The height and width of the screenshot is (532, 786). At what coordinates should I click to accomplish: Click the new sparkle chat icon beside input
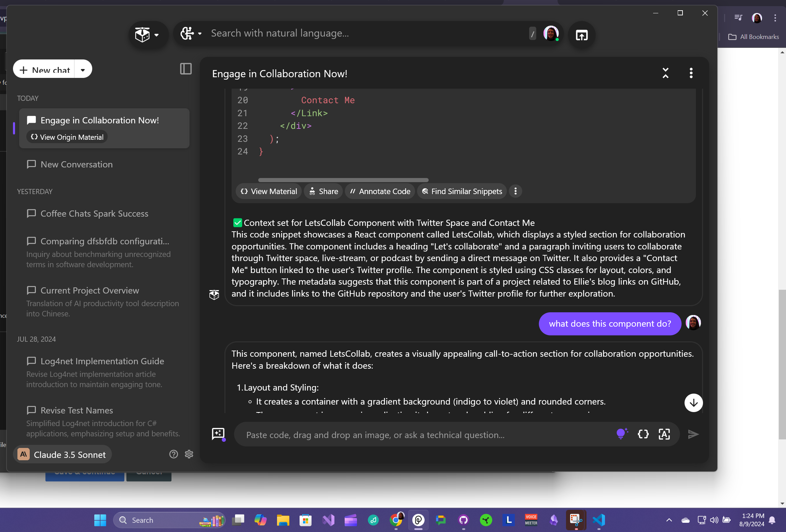point(218,434)
